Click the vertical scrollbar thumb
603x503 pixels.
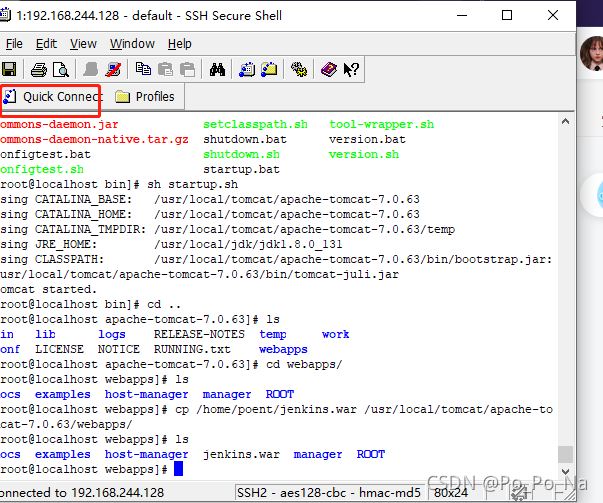click(565, 455)
